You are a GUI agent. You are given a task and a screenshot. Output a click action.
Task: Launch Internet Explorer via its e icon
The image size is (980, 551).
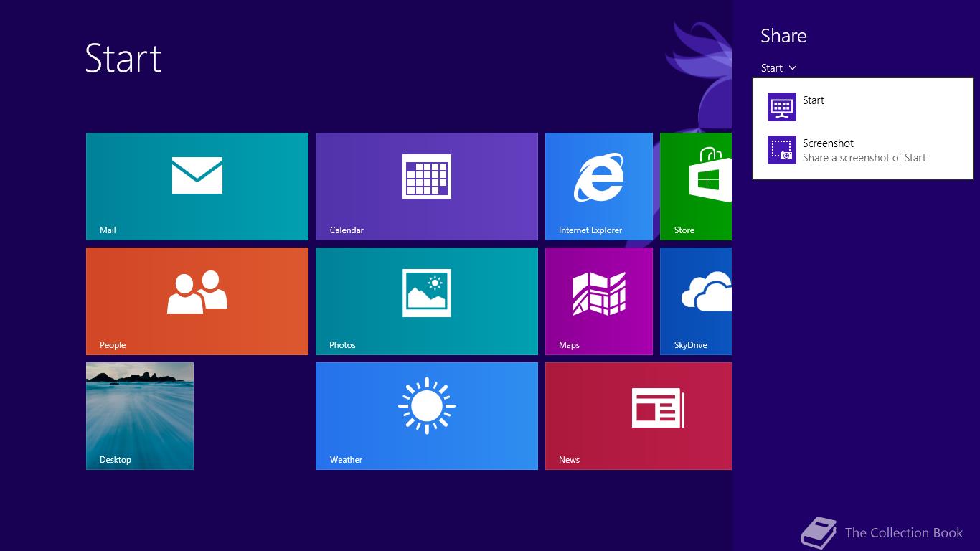[x=599, y=177]
